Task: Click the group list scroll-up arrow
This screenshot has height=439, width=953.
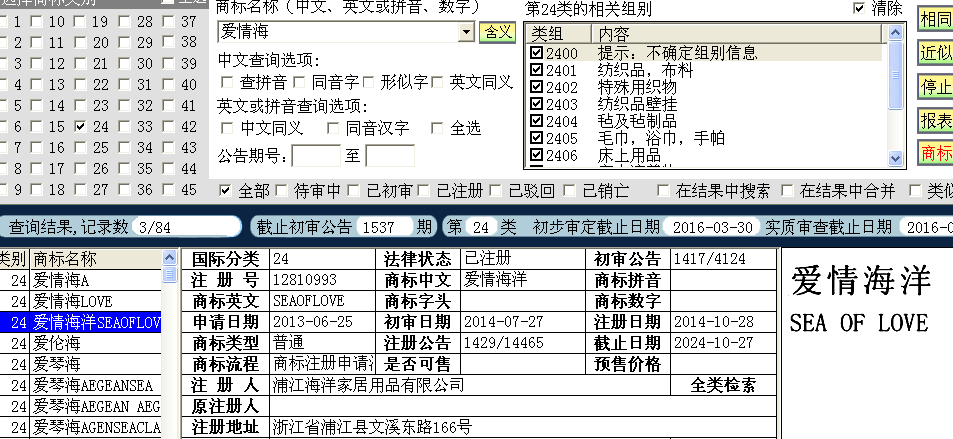Action: pos(895,33)
